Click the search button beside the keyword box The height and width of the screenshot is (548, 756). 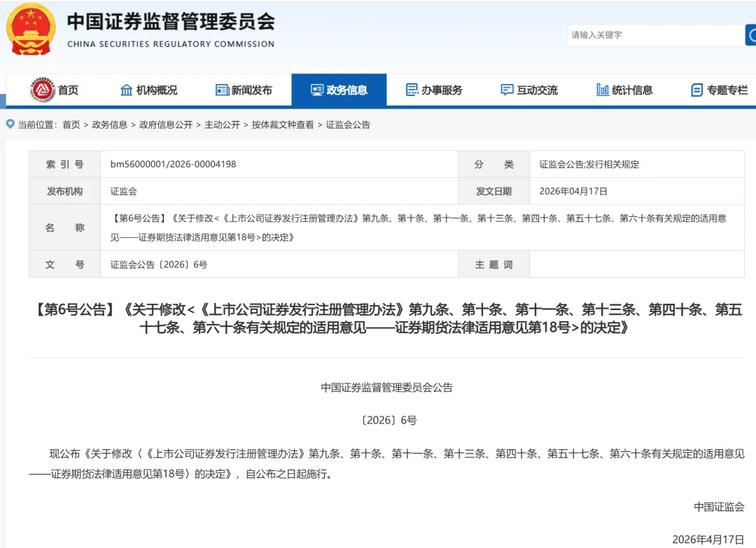pos(750,35)
